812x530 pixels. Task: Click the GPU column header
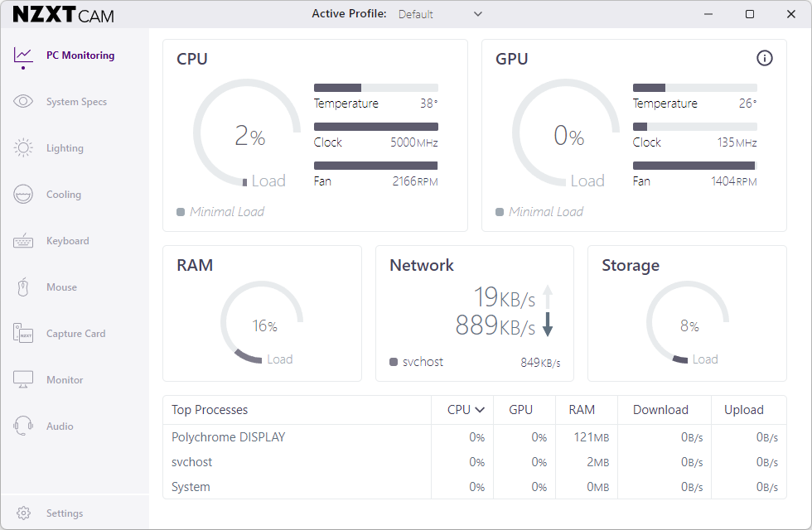tap(520, 410)
